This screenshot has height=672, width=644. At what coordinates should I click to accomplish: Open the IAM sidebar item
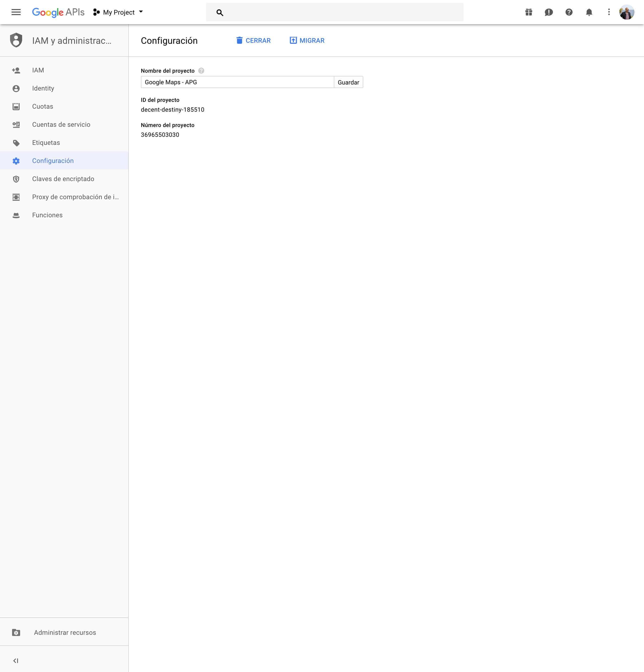pyautogui.click(x=38, y=70)
